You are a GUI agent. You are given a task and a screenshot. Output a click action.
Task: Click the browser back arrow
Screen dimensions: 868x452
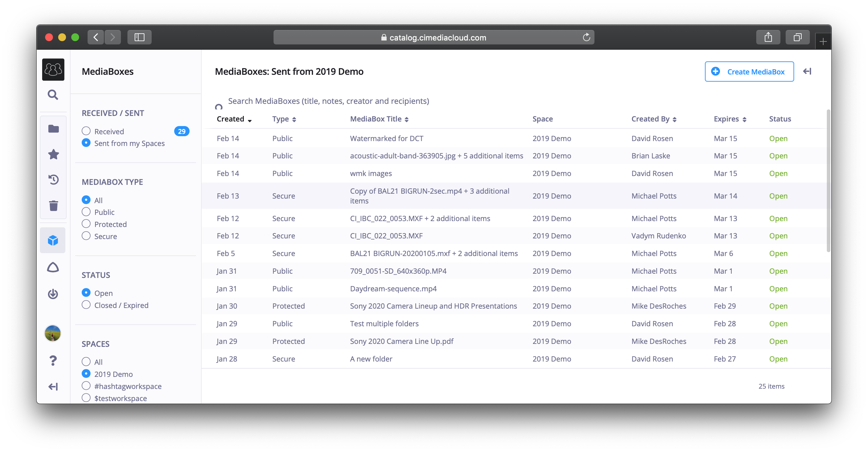pos(96,37)
